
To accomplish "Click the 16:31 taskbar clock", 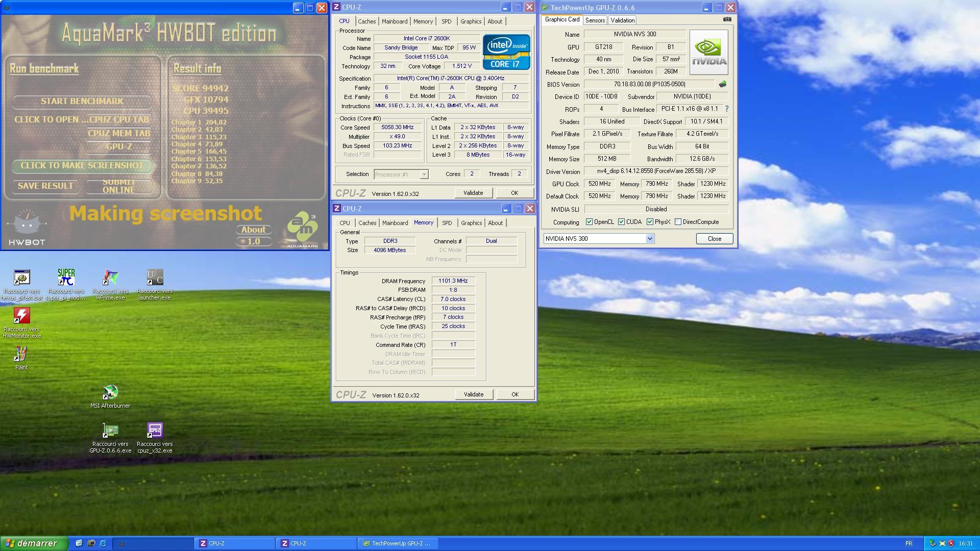I will coord(966,543).
